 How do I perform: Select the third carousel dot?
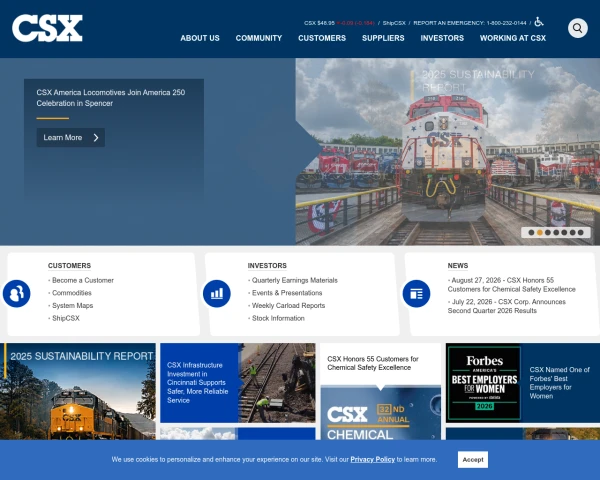pyautogui.click(x=548, y=232)
